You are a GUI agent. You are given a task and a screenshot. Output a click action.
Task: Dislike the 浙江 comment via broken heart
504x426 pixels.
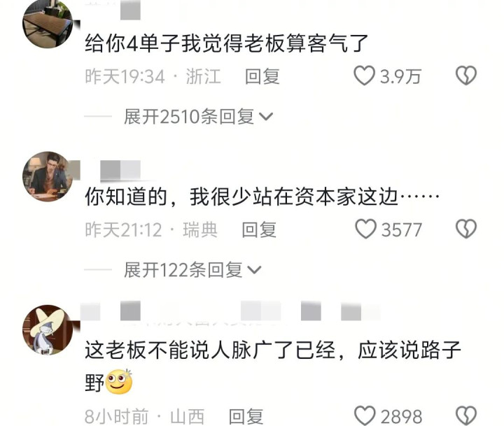click(x=466, y=76)
